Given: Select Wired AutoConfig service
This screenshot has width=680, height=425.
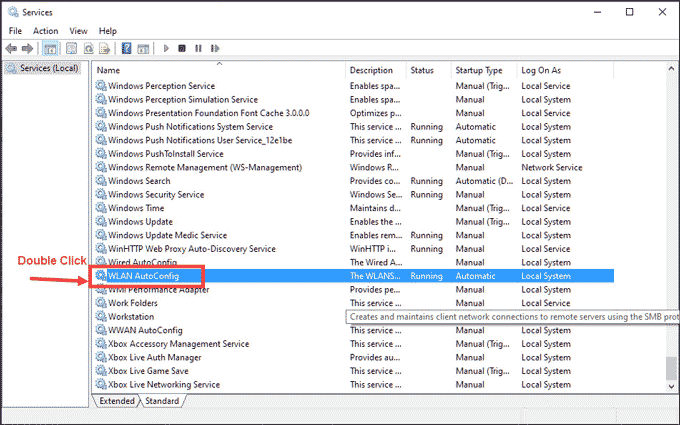Looking at the screenshot, I should click(142, 262).
